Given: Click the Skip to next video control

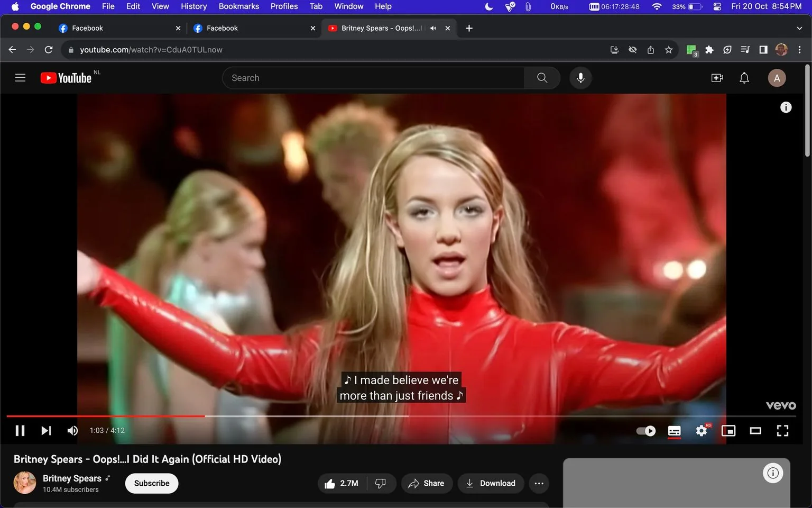Looking at the screenshot, I should click(x=45, y=430).
